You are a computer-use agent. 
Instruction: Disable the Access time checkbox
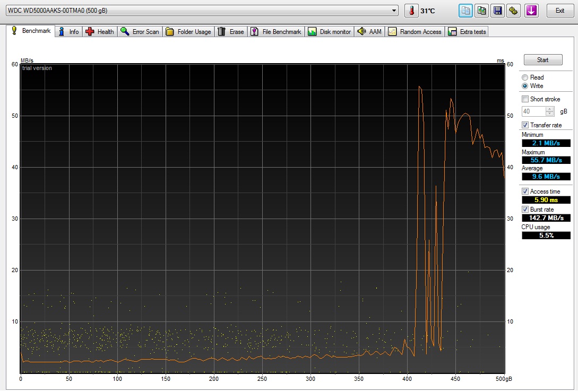(525, 191)
